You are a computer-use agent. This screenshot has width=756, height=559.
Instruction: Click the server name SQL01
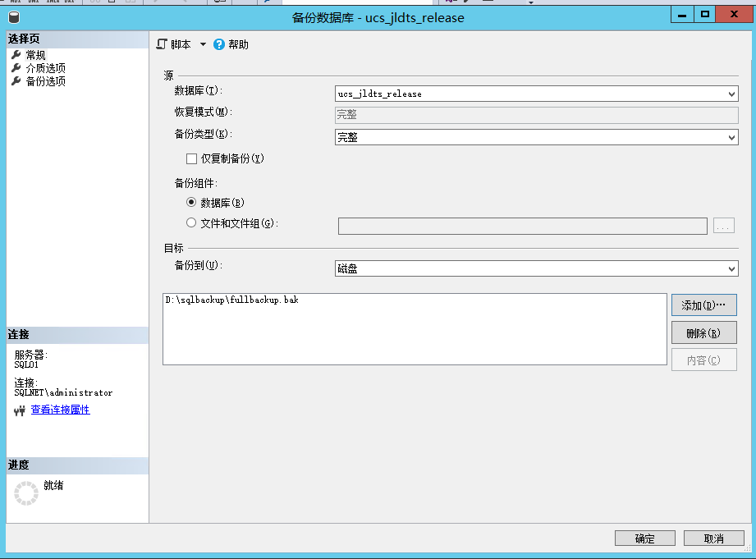(x=26, y=365)
